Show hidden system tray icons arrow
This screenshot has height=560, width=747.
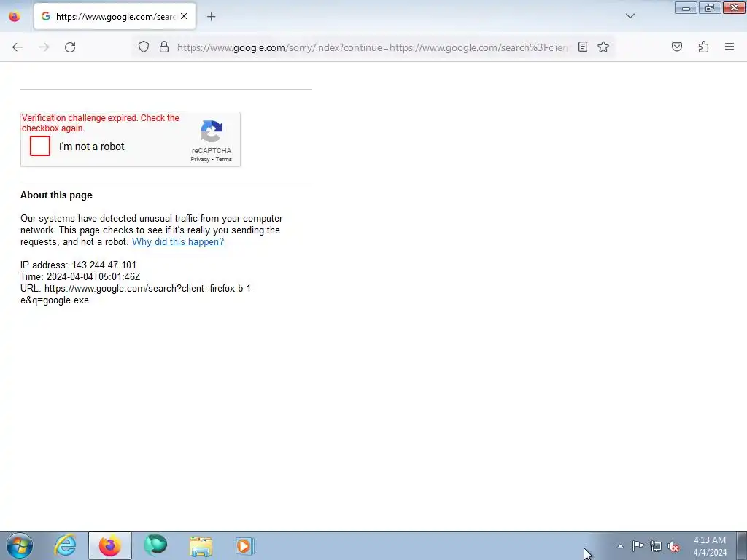click(x=620, y=546)
